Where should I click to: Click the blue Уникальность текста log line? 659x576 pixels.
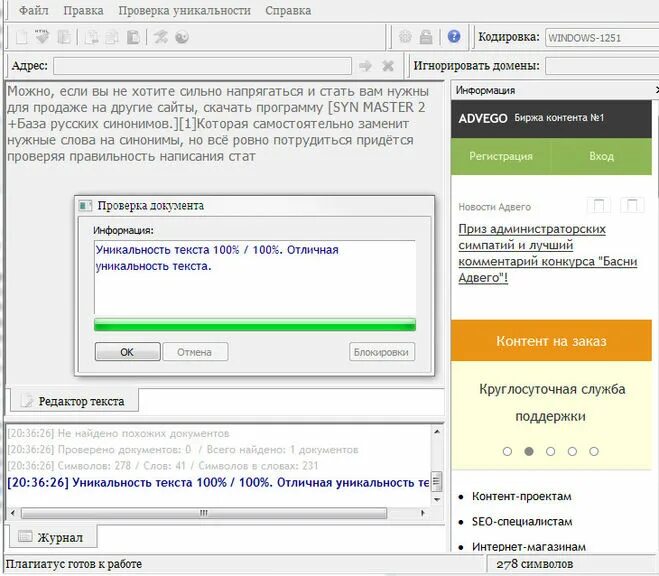[x=218, y=482]
